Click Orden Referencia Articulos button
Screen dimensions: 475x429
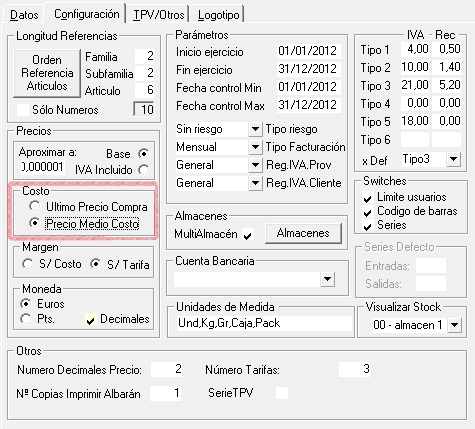[47, 73]
